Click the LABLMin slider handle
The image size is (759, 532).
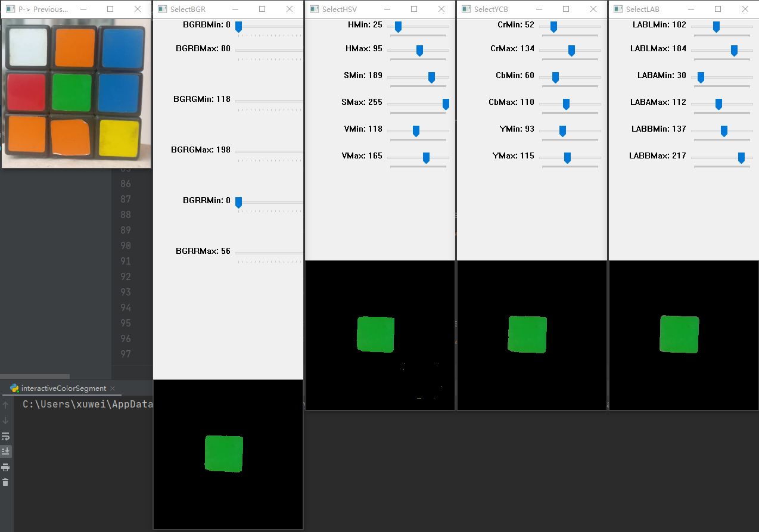click(x=716, y=27)
